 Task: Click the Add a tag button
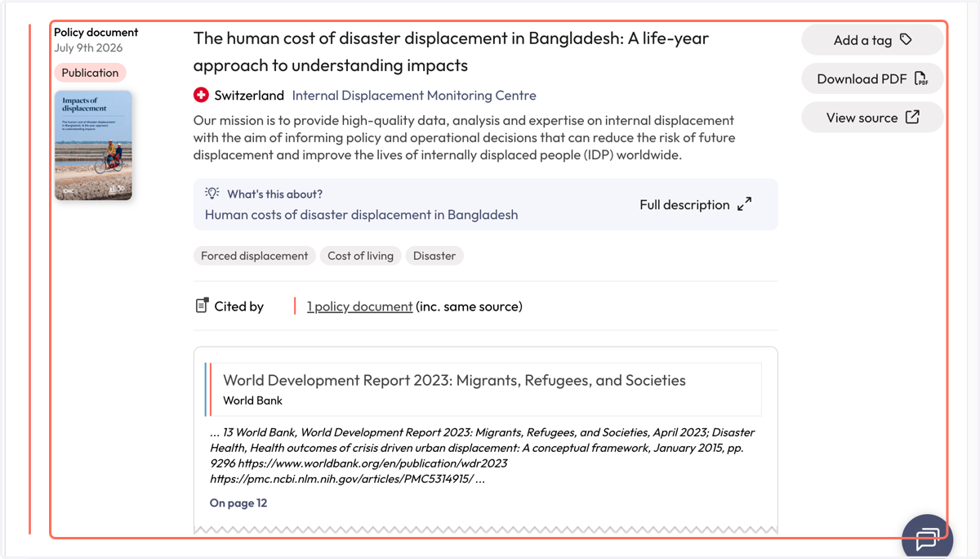point(872,40)
